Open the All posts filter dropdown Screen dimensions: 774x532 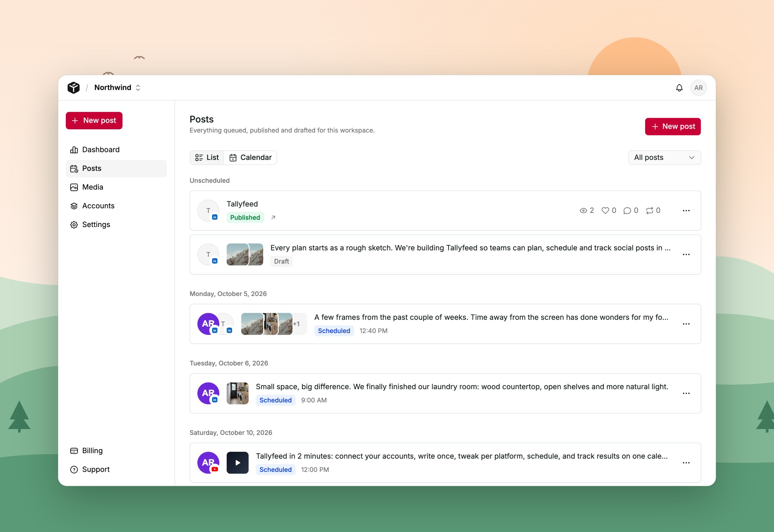664,157
